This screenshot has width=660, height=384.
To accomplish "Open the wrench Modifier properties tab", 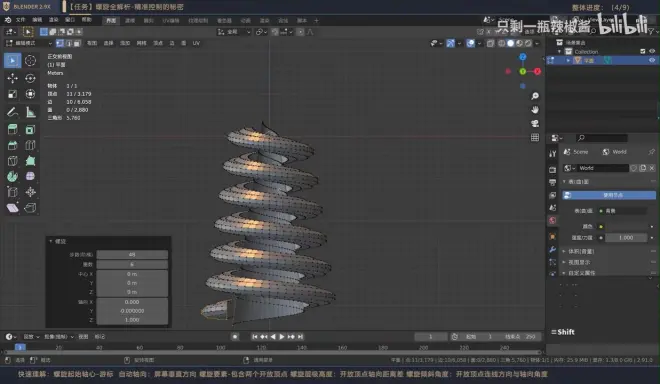I will tap(553, 250).
